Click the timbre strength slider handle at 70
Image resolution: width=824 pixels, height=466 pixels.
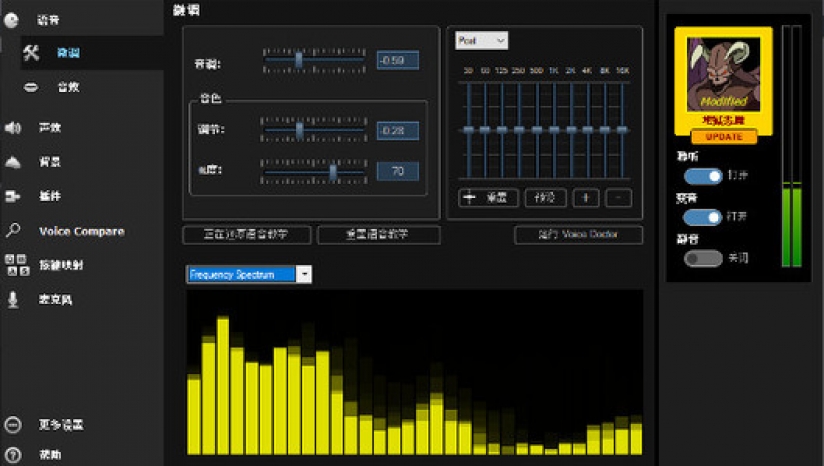(x=333, y=172)
